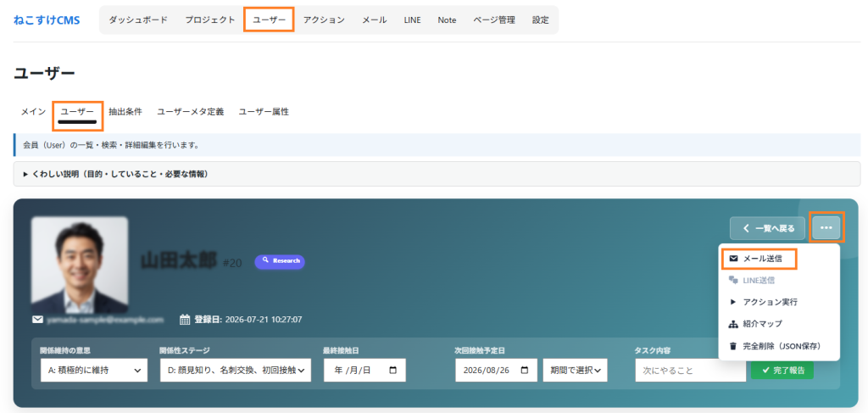Click the LINE送信 chat bubble icon
868x413 pixels.
pos(733,280)
